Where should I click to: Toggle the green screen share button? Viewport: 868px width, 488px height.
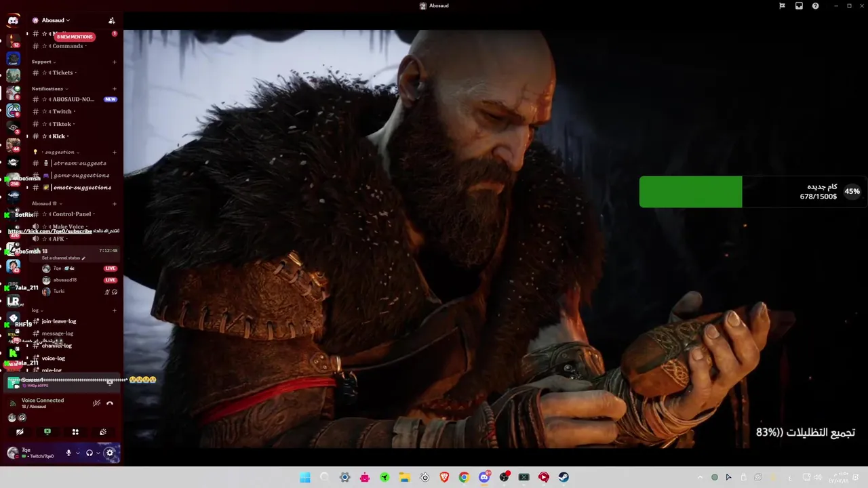click(x=47, y=432)
